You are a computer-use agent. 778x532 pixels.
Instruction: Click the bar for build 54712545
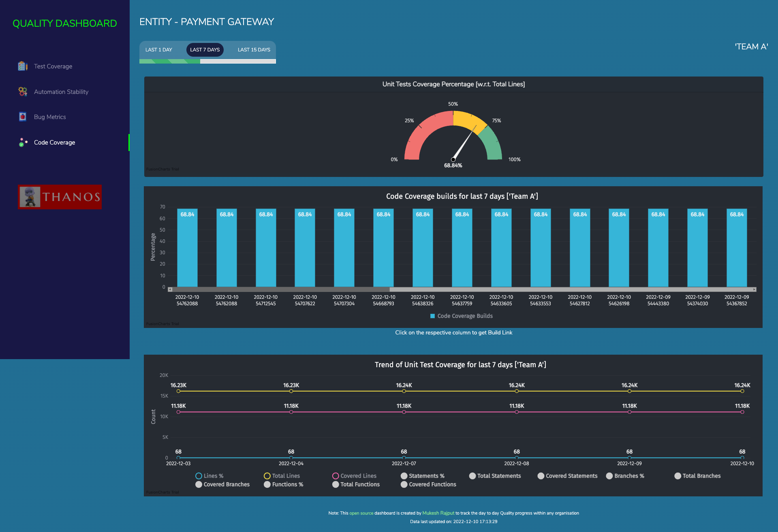click(266, 248)
